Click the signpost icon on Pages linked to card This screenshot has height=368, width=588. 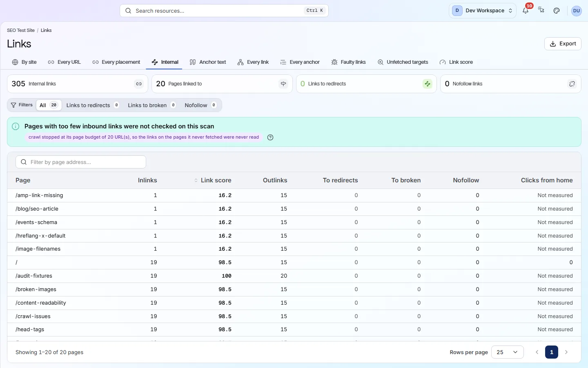point(283,84)
